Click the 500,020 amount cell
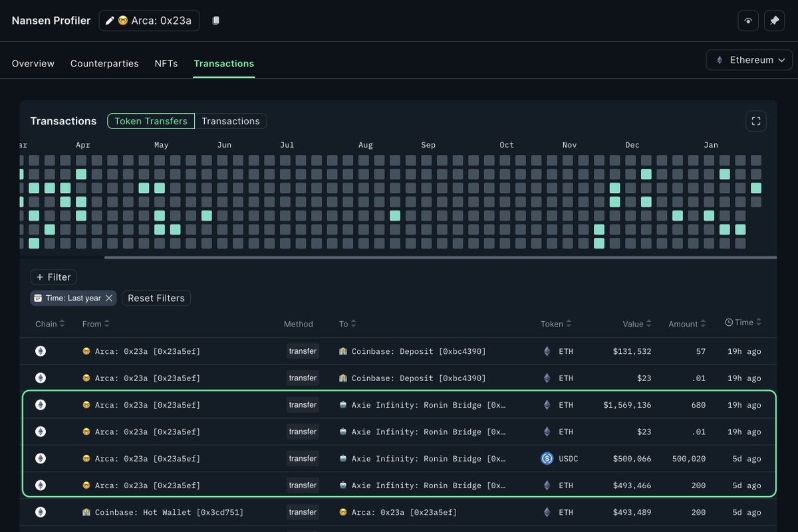798x532 pixels. click(x=688, y=458)
